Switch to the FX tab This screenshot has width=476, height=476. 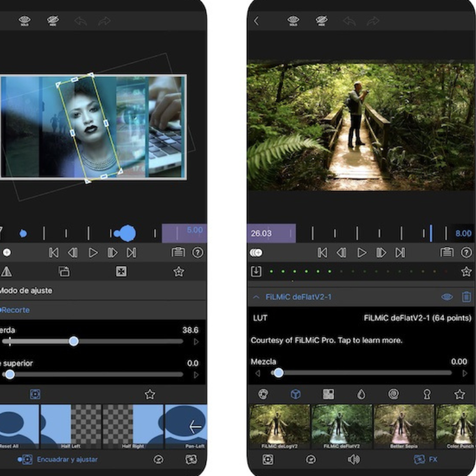426,459
